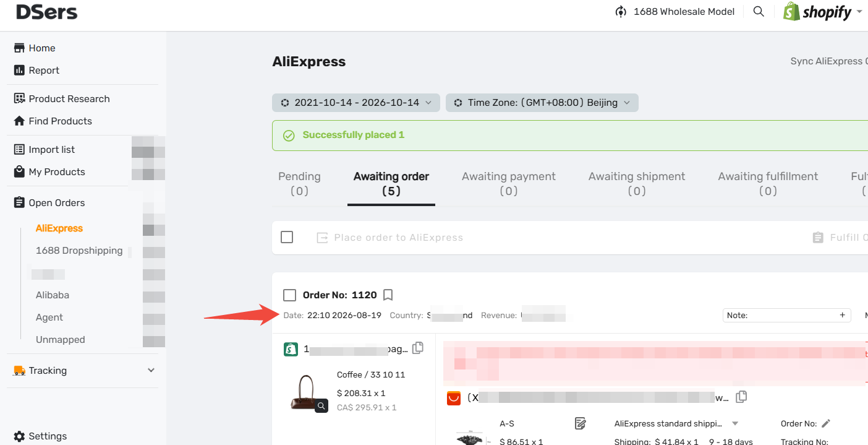868x445 pixels.
Task: Tick the select-all orders checkbox
Action: tap(287, 237)
